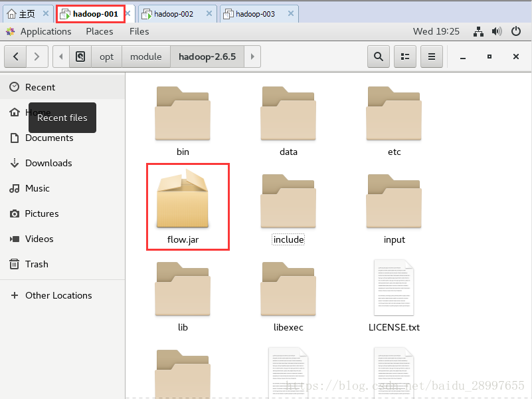The width and height of the screenshot is (532, 399).
Task: Click the volume speaker tray icon
Action: tap(497, 31)
